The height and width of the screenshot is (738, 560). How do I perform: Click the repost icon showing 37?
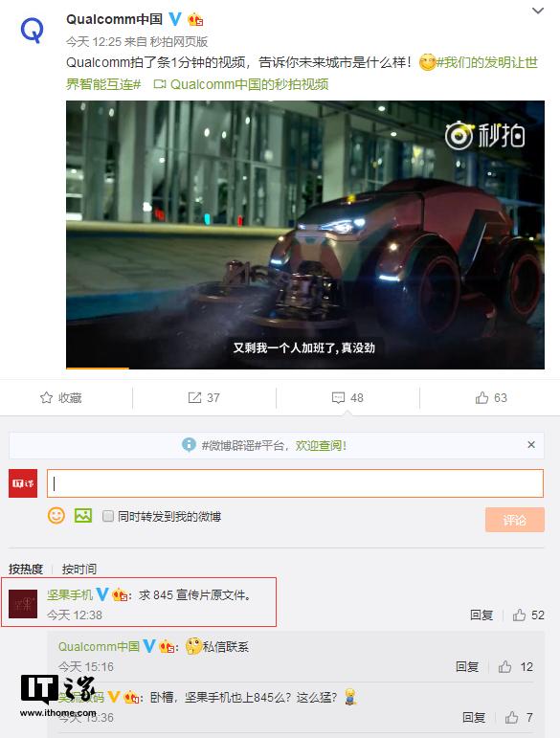tap(194, 397)
